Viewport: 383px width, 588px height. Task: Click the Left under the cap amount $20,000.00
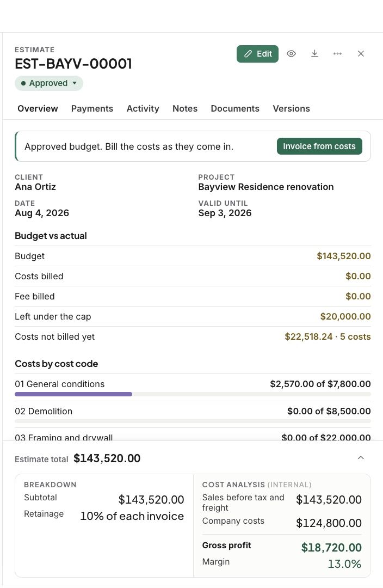point(345,316)
